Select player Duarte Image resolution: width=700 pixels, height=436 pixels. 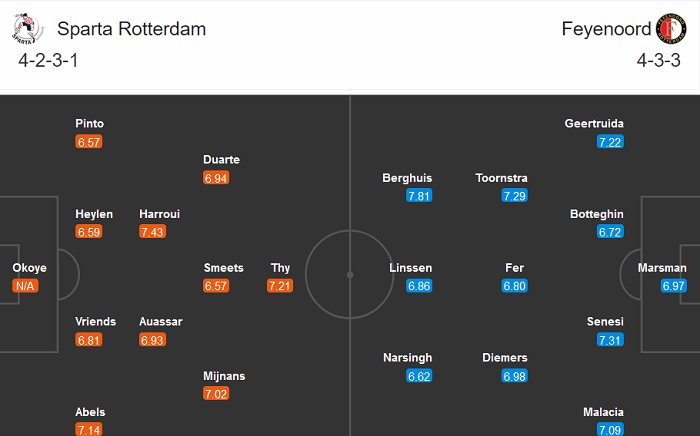pyautogui.click(x=221, y=160)
